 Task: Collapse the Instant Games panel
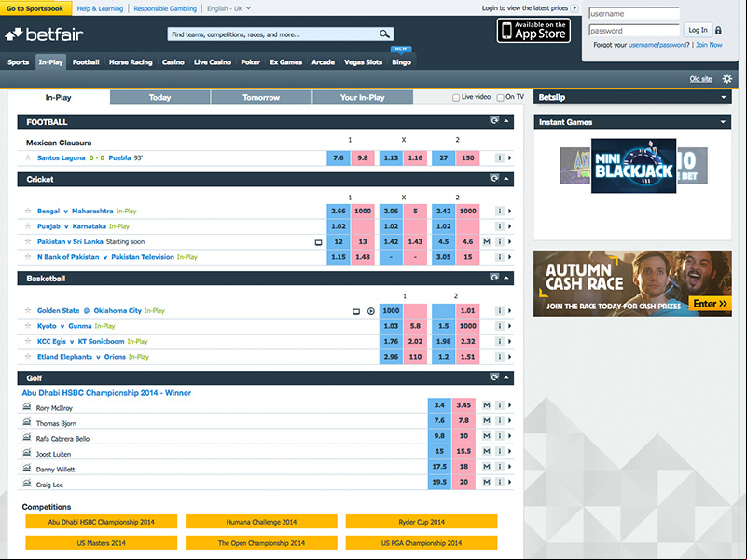[723, 122]
